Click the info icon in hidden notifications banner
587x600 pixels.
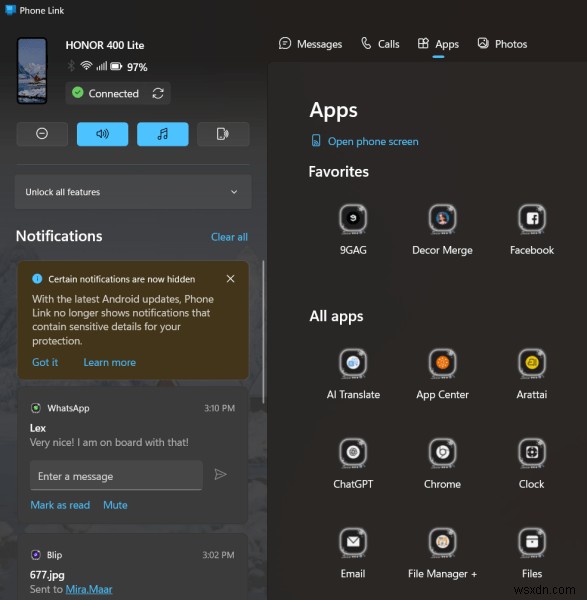pyautogui.click(x=37, y=279)
